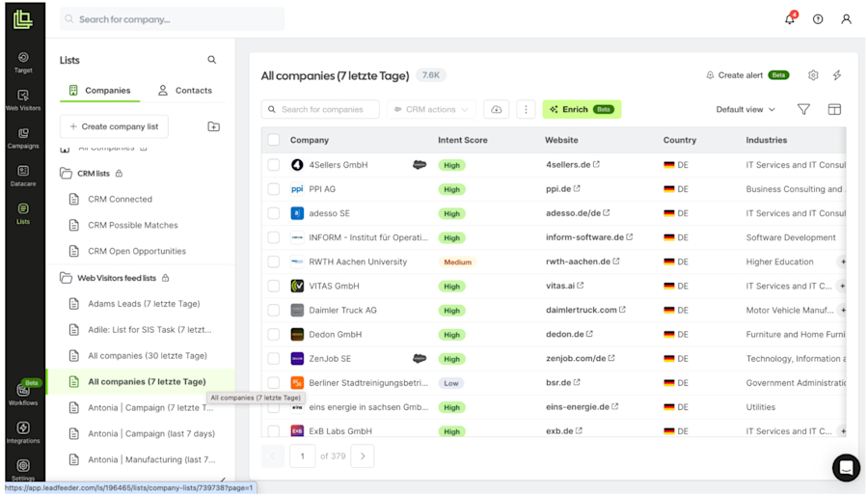Expand industries for Daimler Truck row

[843, 310]
